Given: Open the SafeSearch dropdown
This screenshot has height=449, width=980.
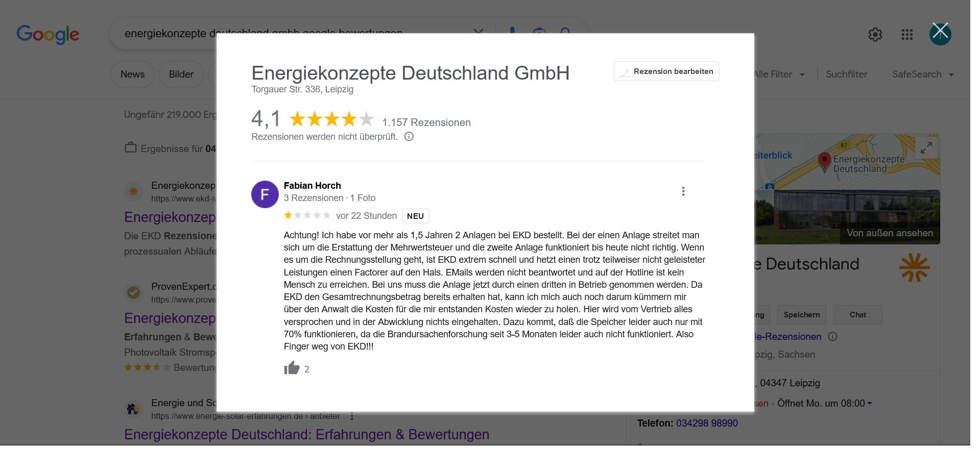Looking at the screenshot, I should point(923,74).
